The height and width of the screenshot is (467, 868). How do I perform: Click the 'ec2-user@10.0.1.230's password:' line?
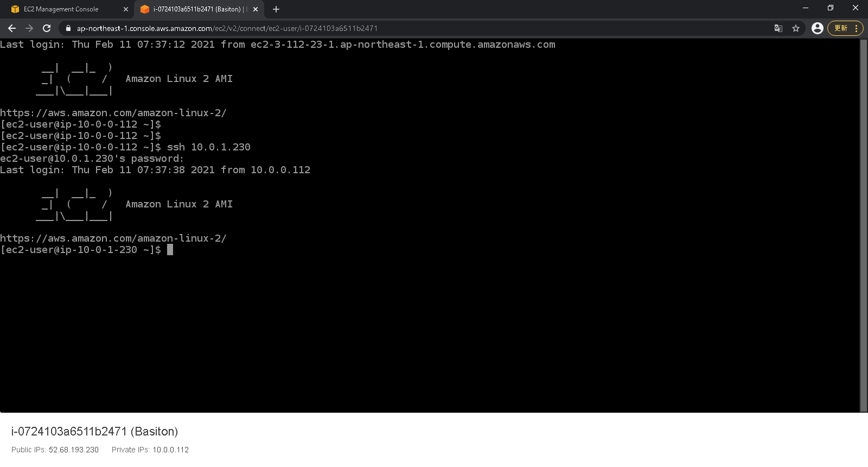coord(92,159)
